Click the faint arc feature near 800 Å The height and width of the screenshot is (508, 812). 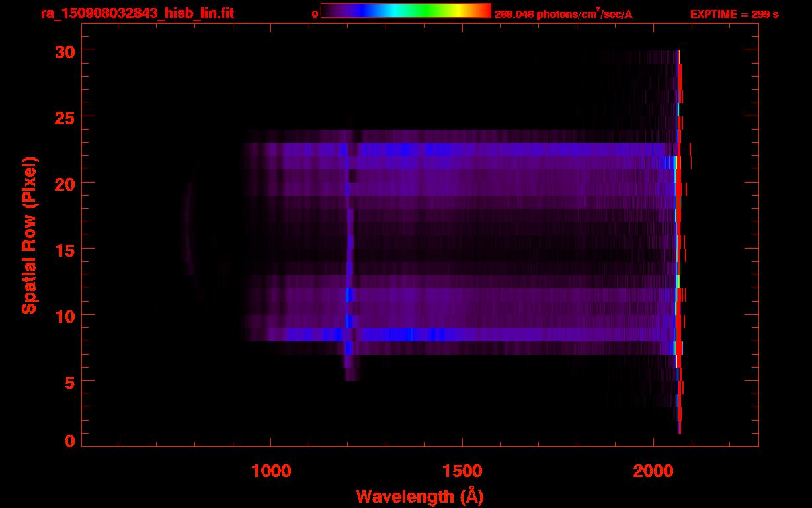(x=189, y=228)
